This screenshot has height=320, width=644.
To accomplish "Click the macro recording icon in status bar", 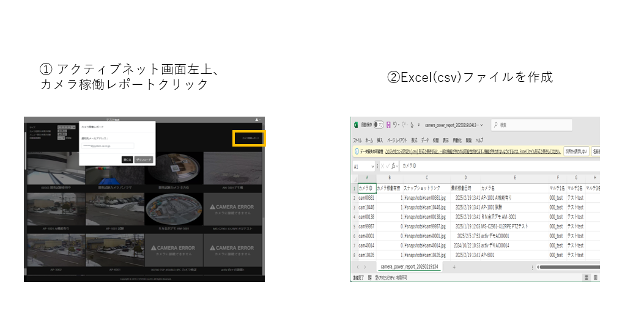I will [370, 278].
